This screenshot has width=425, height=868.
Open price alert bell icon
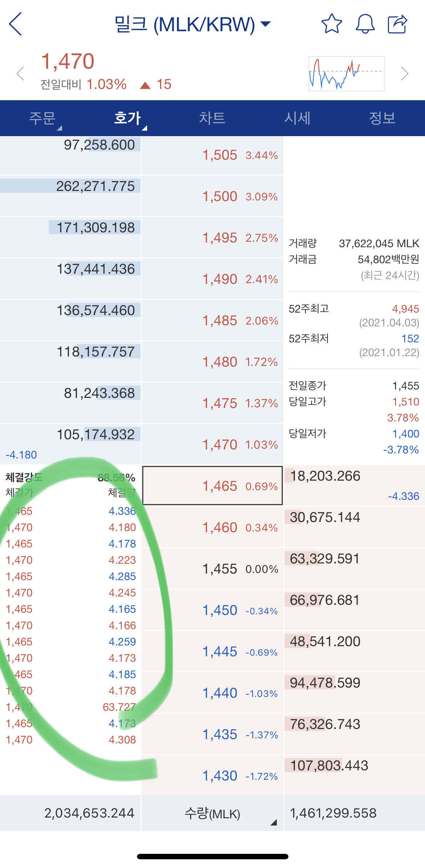tap(365, 24)
